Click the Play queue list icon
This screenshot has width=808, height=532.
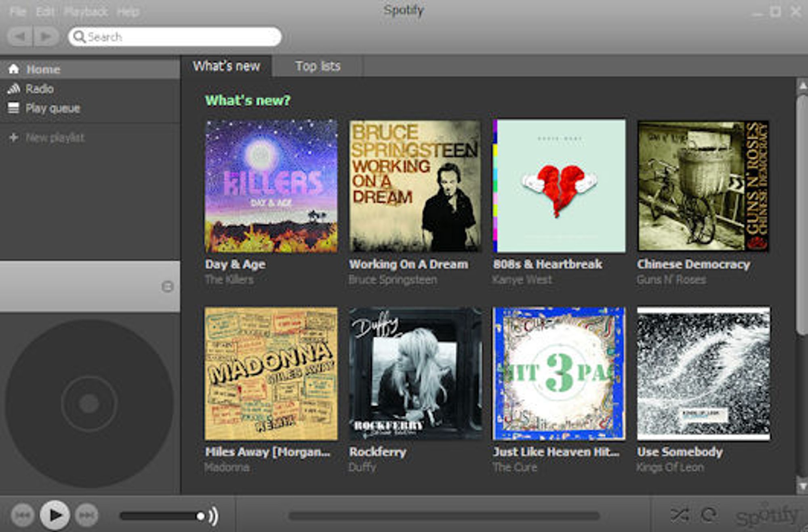pos(14,108)
